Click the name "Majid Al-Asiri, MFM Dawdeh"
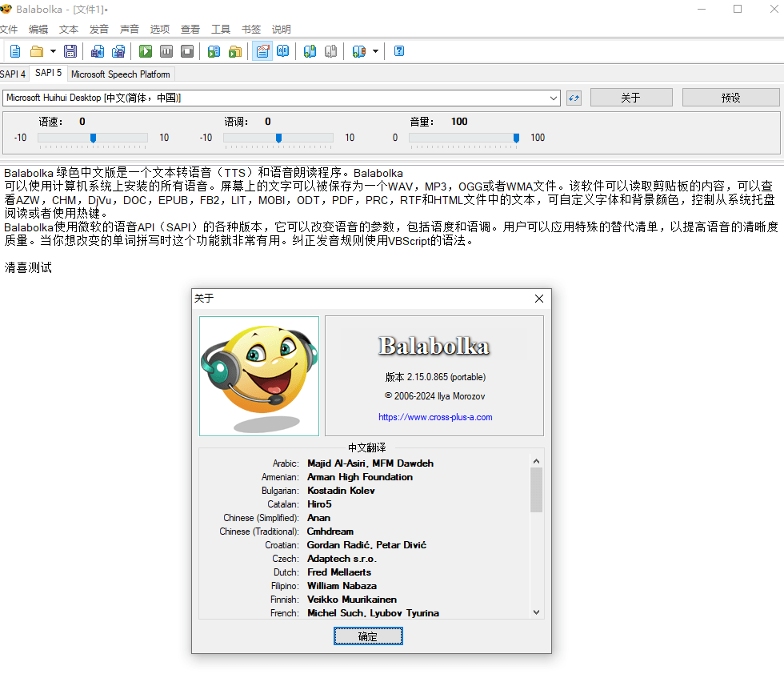This screenshot has width=784, height=674. [370, 463]
